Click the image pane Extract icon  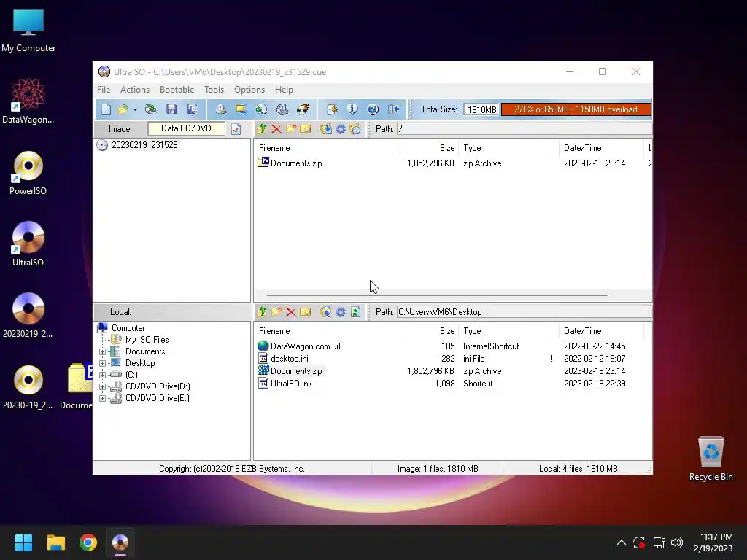click(326, 129)
